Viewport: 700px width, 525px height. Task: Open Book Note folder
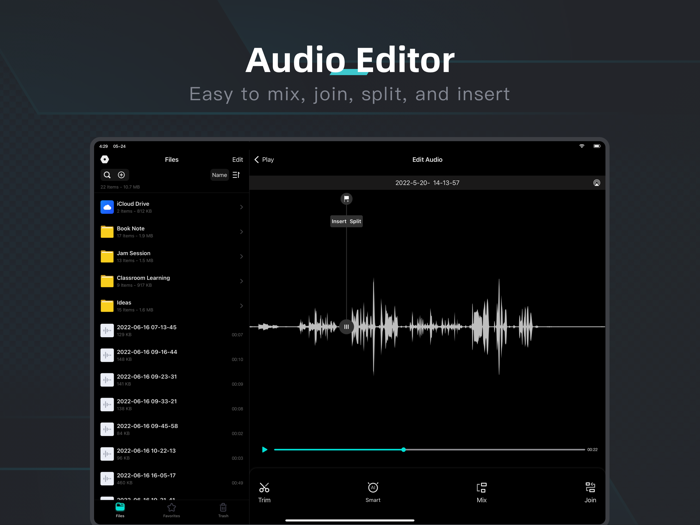tap(171, 232)
